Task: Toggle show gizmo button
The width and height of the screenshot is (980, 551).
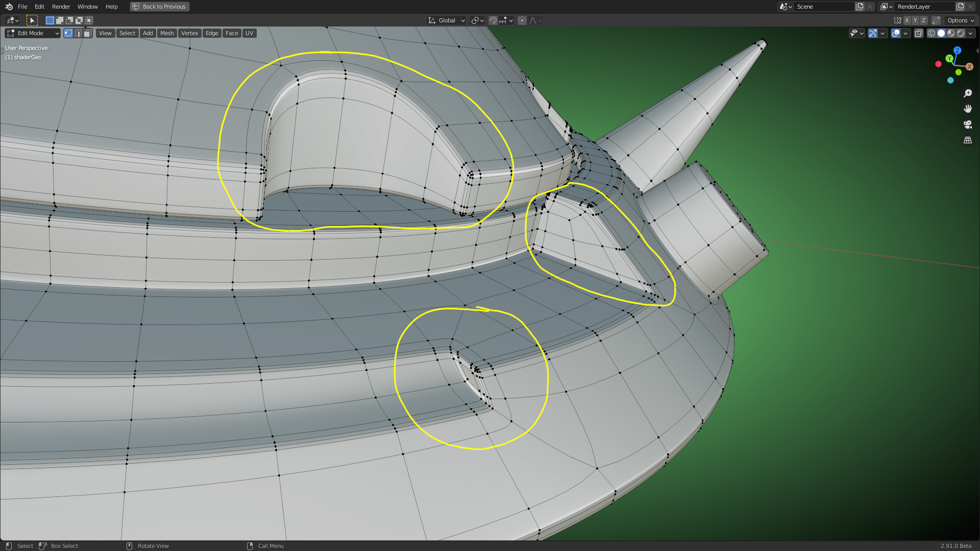Action: tap(873, 33)
